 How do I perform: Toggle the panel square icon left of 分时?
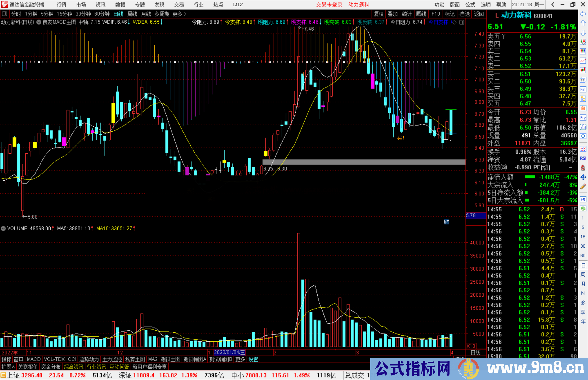(4, 14)
